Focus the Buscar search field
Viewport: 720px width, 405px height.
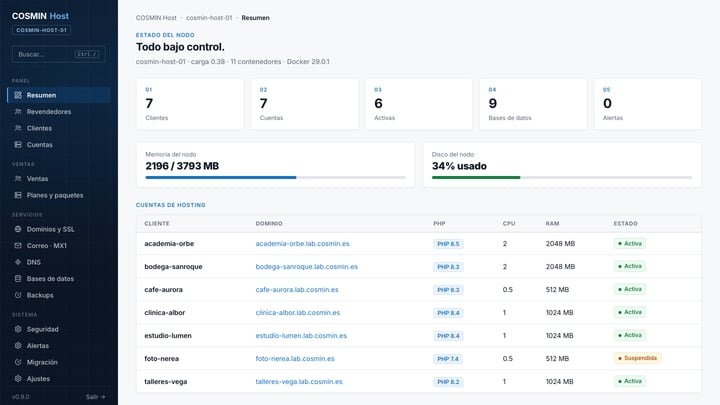(59, 54)
